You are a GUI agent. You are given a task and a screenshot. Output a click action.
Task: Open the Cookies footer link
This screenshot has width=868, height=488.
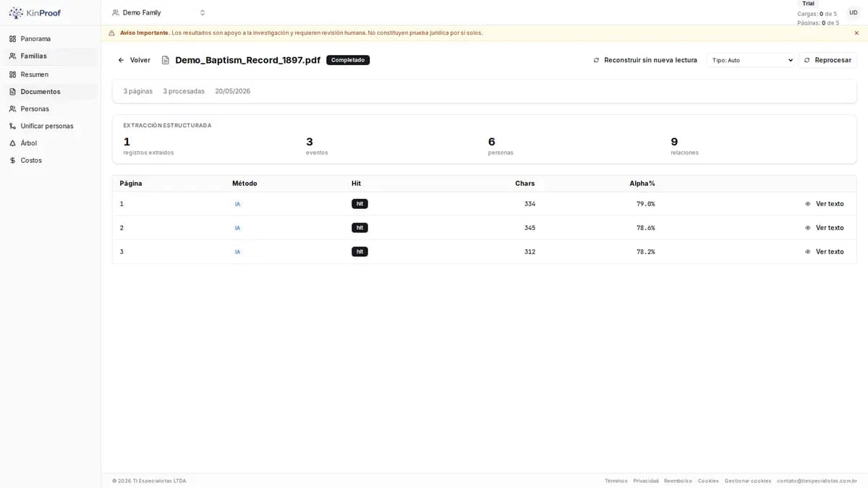click(708, 481)
